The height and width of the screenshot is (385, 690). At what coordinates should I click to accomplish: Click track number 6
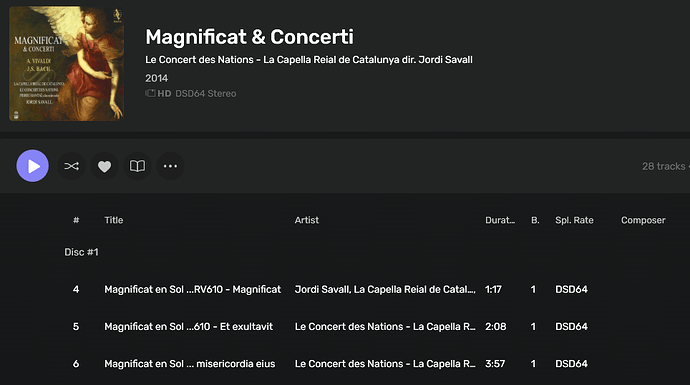click(x=76, y=364)
